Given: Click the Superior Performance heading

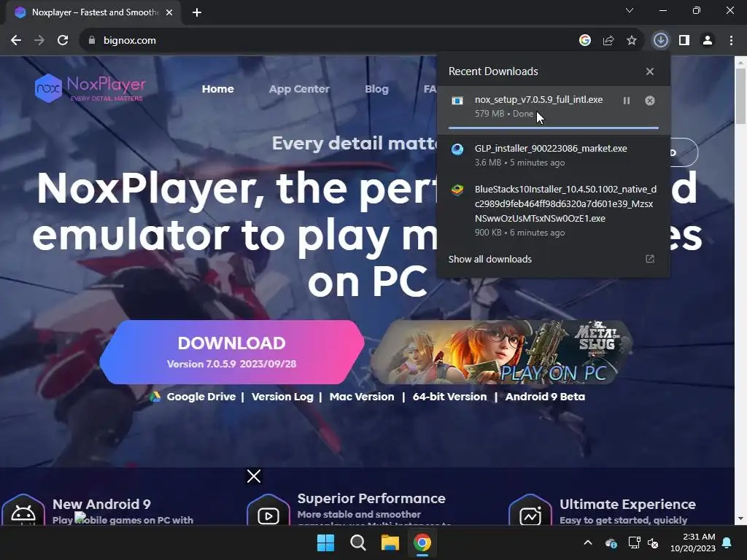Looking at the screenshot, I should tap(371, 499).
